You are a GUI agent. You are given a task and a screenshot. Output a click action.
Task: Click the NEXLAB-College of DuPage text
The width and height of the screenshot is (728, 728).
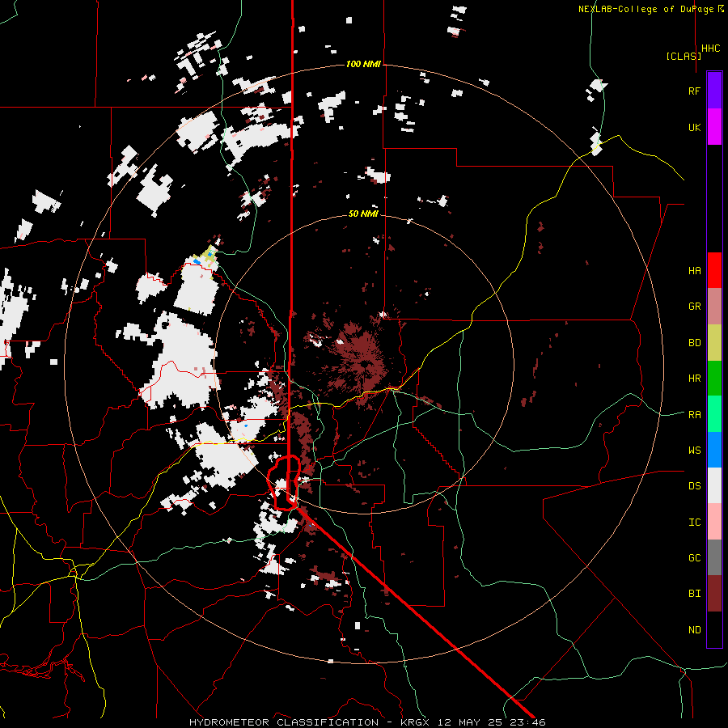647,9
